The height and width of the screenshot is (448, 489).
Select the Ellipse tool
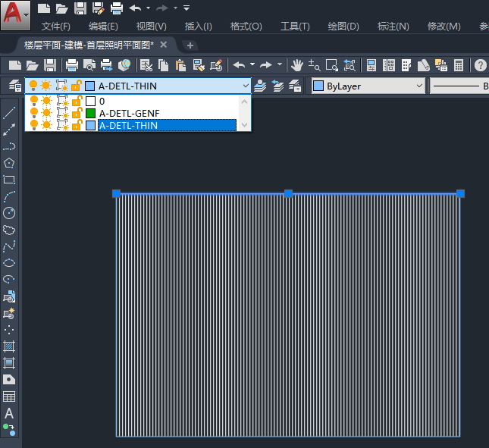click(9, 263)
